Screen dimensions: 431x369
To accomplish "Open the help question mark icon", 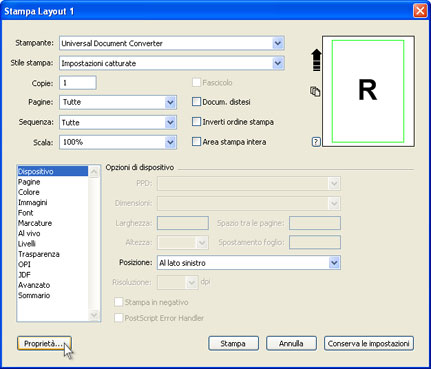I will (316, 142).
